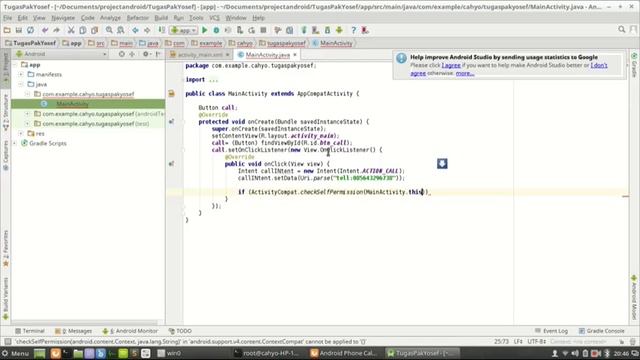
Task: Open the Android project view dropdown
Action: (x=61, y=54)
